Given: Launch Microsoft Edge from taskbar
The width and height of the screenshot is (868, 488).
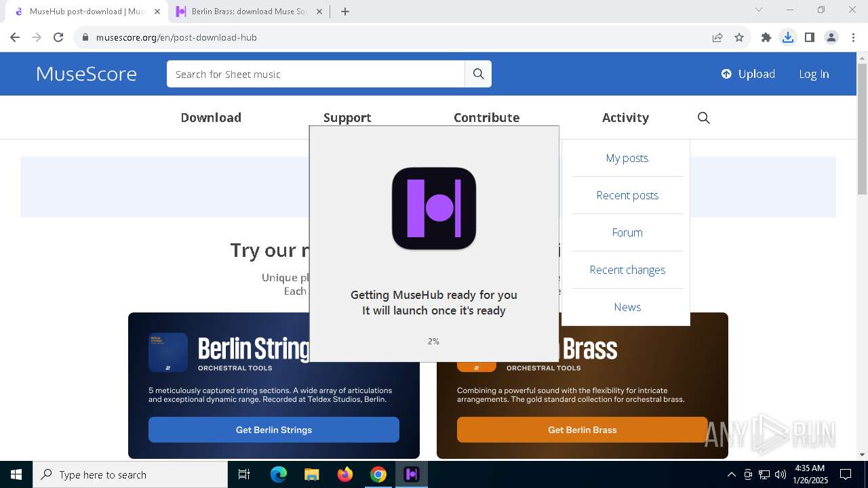Looking at the screenshot, I should [279, 474].
